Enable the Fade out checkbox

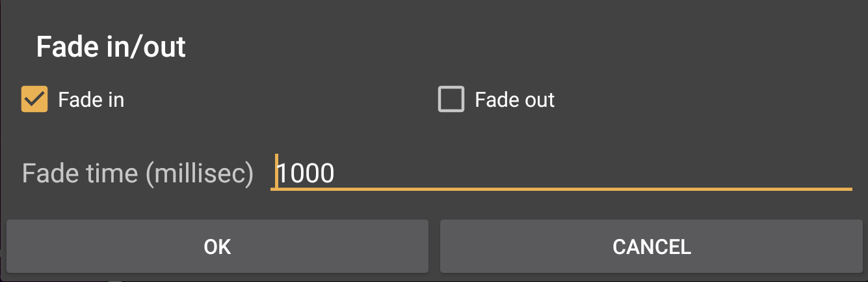tap(451, 100)
